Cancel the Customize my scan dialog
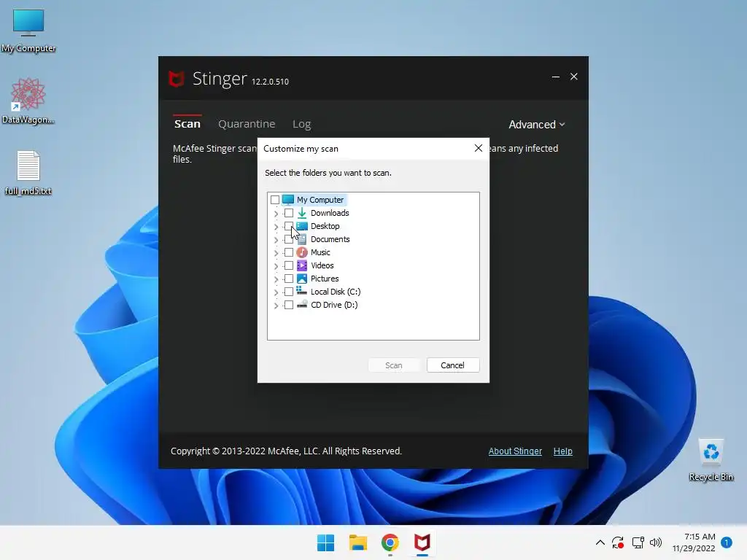The image size is (747, 560). (452, 365)
